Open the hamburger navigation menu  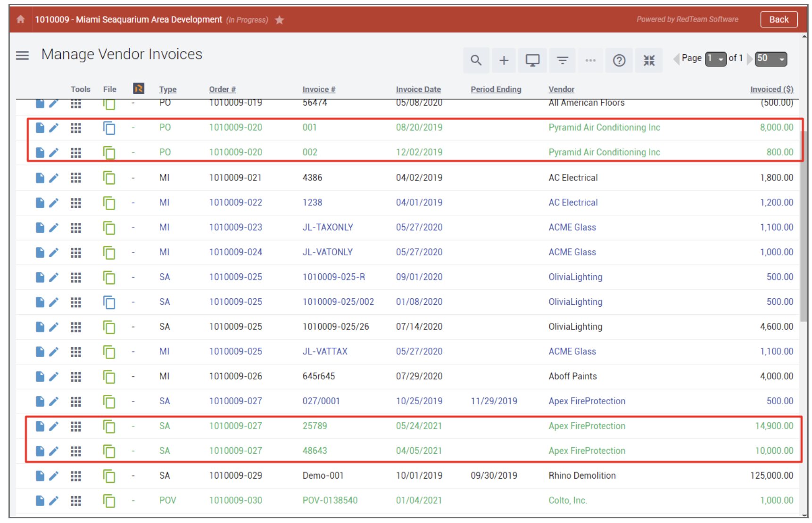point(22,55)
